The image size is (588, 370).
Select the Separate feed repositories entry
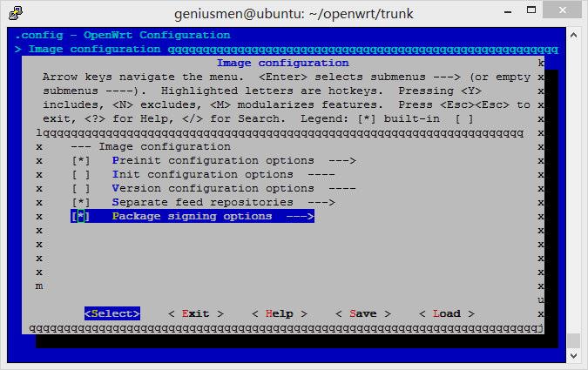click(x=202, y=203)
